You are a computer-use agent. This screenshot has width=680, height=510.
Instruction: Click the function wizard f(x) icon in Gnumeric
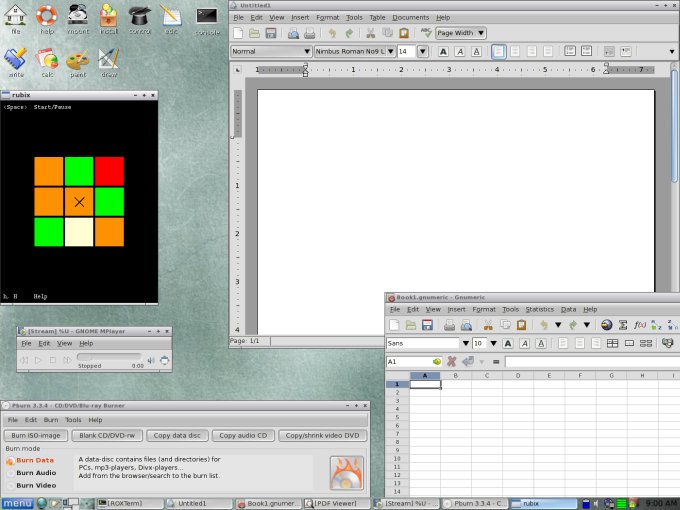pyautogui.click(x=640, y=325)
